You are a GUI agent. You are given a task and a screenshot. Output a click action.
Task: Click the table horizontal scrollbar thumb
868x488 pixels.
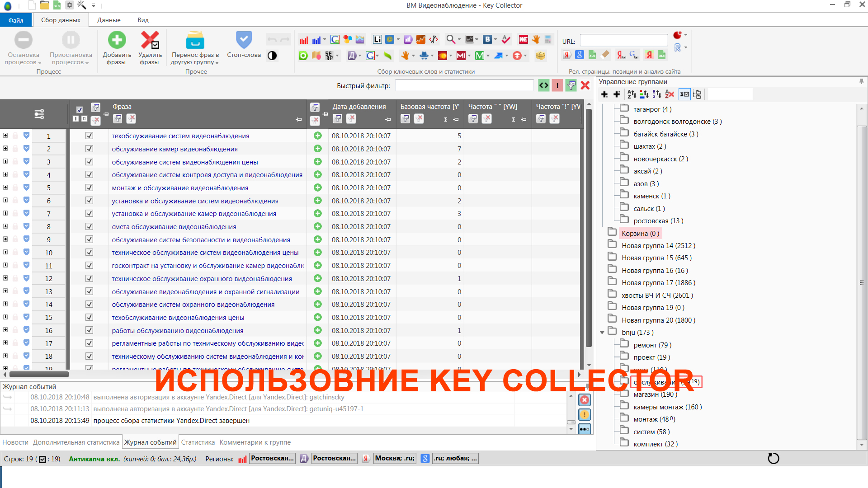pyautogui.click(x=39, y=374)
